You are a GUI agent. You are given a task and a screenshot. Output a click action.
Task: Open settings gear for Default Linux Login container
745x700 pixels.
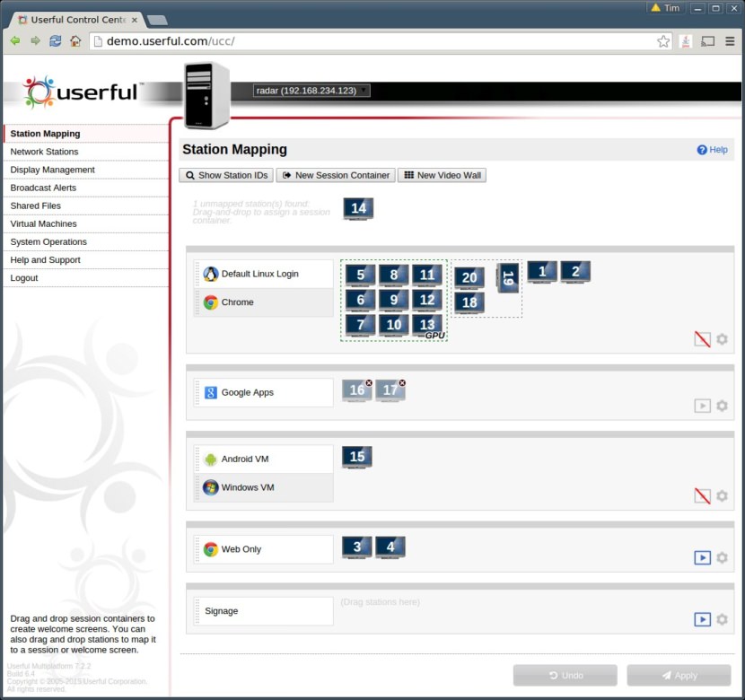click(x=722, y=339)
